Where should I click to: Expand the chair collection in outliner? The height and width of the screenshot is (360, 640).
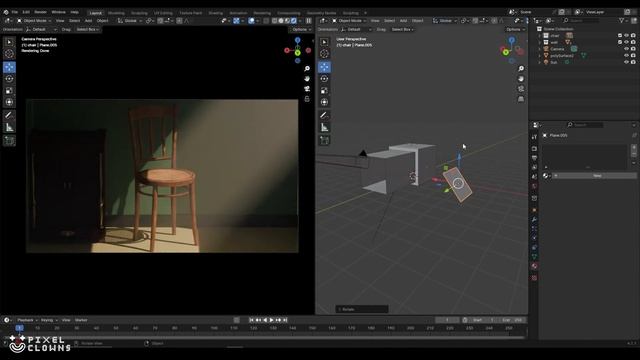click(540, 36)
